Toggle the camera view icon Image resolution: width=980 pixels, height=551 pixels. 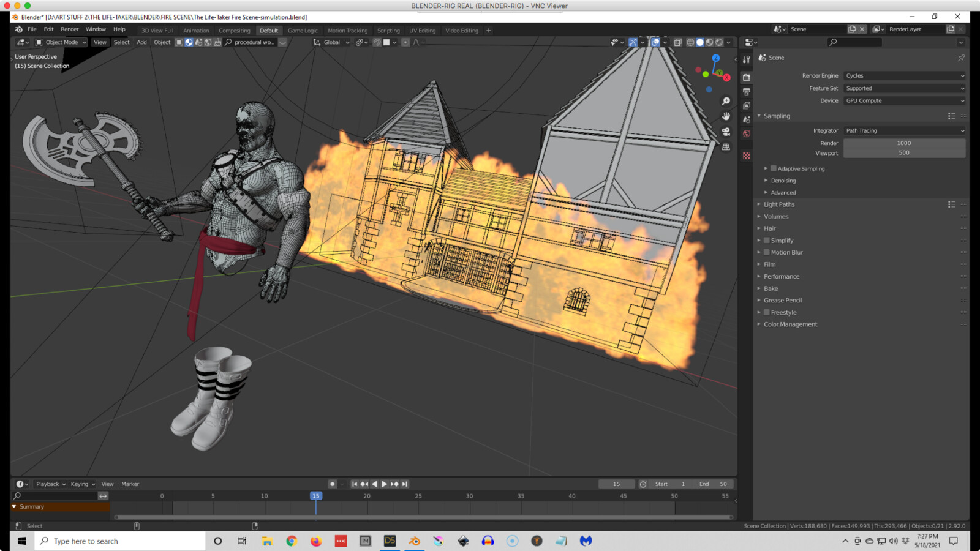726,132
